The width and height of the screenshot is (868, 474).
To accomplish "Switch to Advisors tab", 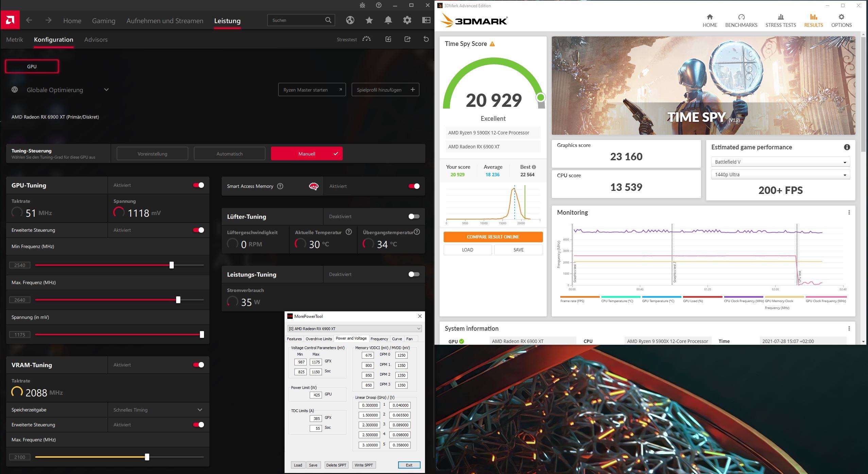I will pos(96,39).
